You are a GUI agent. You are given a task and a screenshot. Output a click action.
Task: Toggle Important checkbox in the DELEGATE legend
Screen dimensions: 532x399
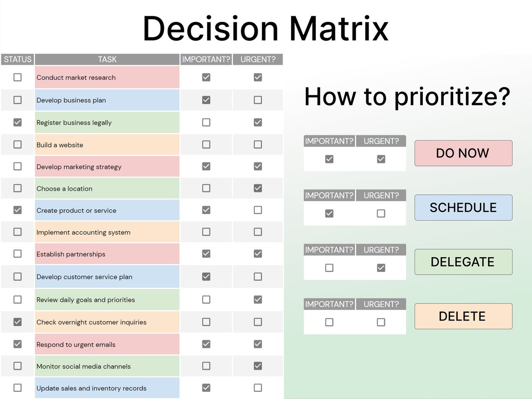pyautogui.click(x=329, y=268)
